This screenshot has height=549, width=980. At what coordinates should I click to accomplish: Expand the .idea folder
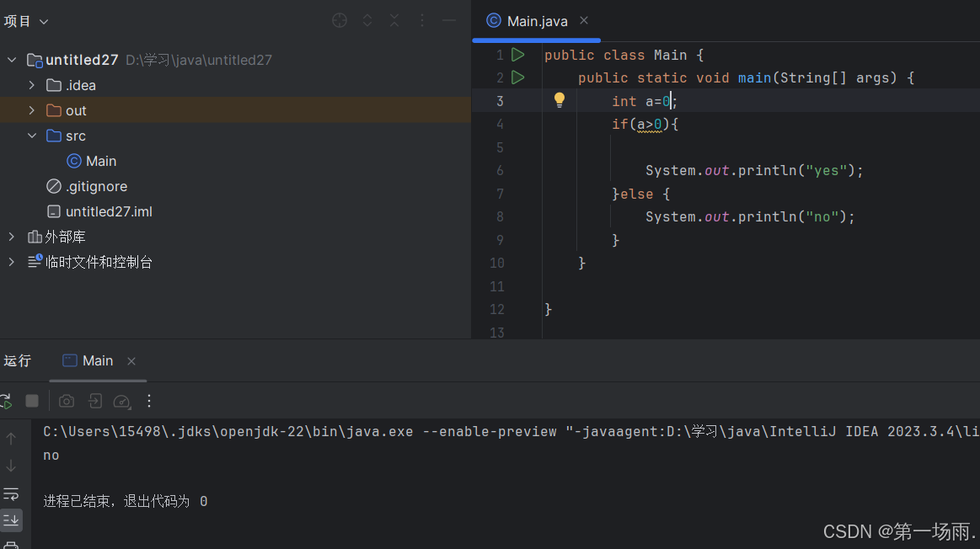(32, 85)
